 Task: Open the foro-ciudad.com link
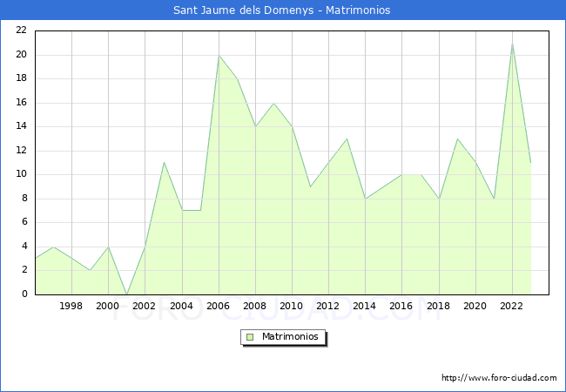coord(499,378)
